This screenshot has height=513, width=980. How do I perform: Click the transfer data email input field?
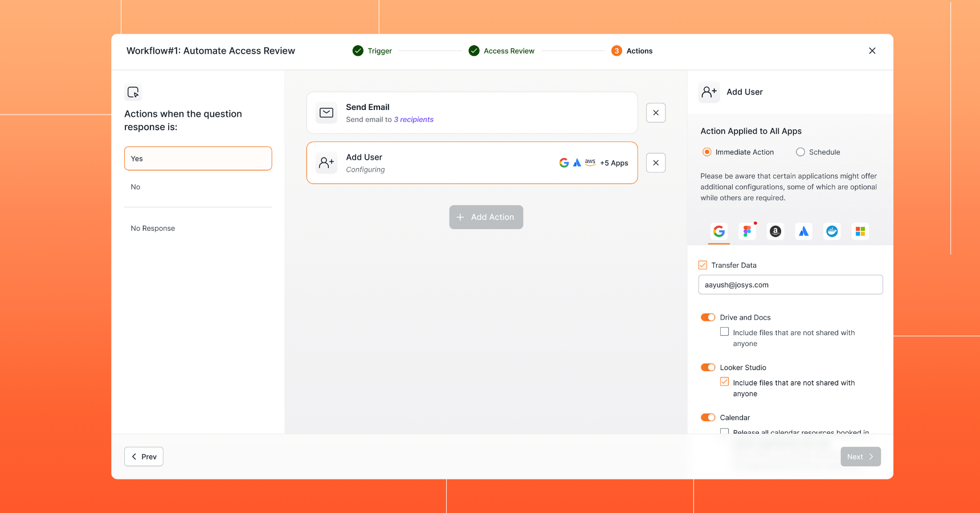pyautogui.click(x=790, y=285)
